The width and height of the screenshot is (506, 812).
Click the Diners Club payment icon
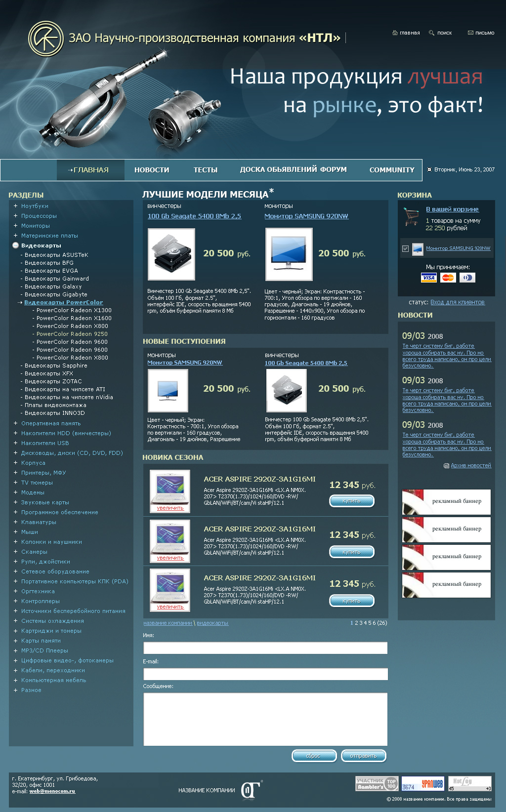(x=467, y=278)
